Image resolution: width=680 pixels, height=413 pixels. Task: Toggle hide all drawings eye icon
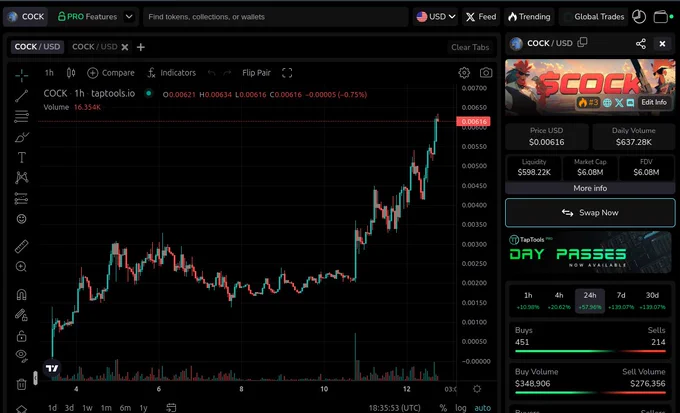click(21, 356)
